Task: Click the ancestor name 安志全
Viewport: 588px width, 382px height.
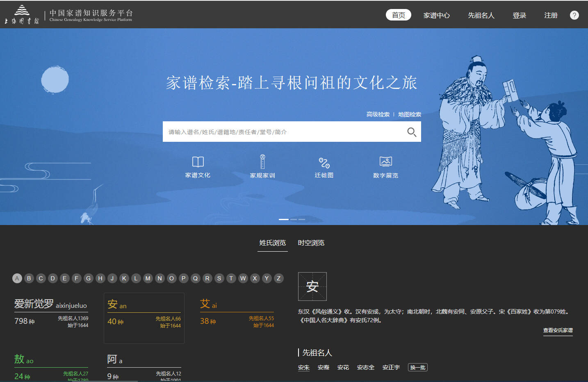Action: 365,367
